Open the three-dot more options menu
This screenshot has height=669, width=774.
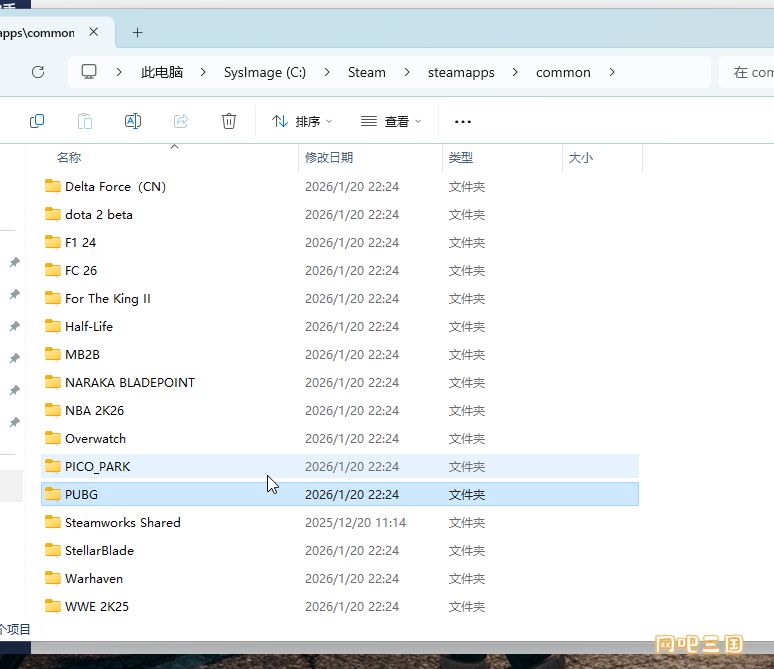click(463, 121)
